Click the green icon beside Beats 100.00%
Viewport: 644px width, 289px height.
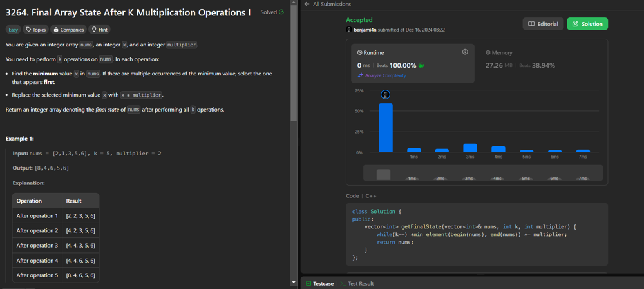pyautogui.click(x=421, y=66)
